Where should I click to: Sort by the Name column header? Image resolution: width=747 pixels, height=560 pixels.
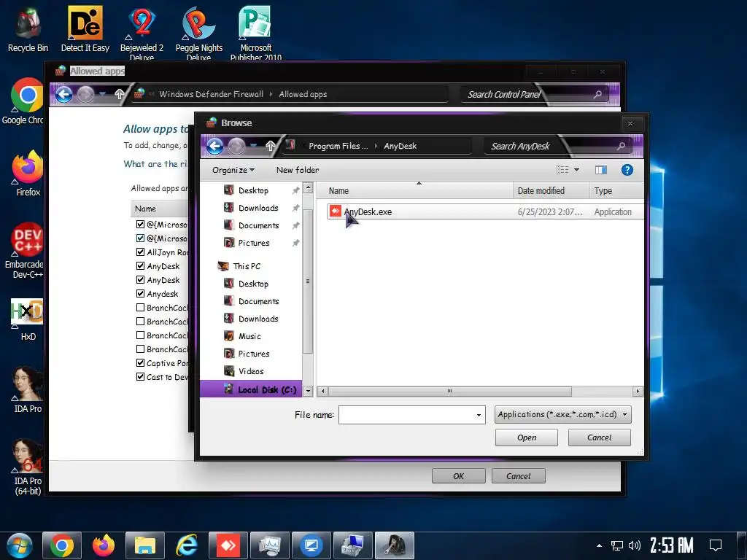coord(414,190)
